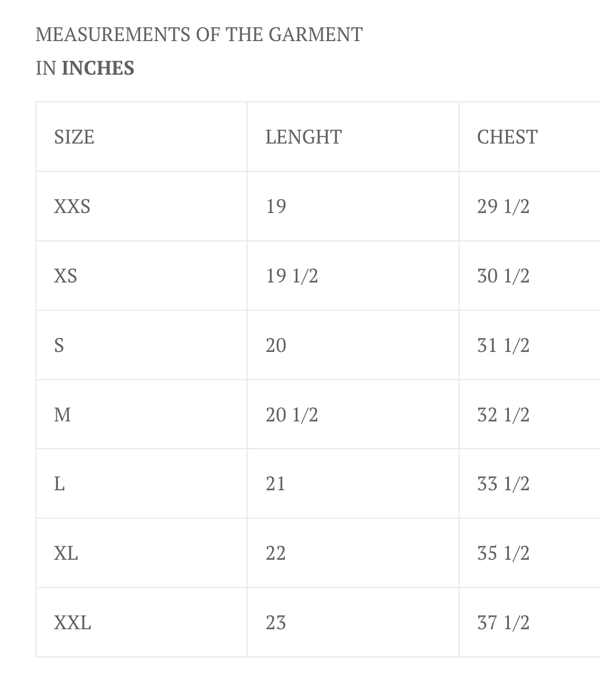Click the length value 23
Image resolution: width=616 pixels, height=690 pixels.
(x=276, y=623)
